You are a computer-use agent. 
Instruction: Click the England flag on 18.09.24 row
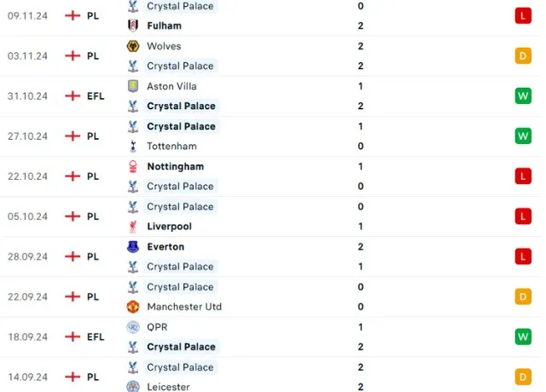(x=72, y=337)
